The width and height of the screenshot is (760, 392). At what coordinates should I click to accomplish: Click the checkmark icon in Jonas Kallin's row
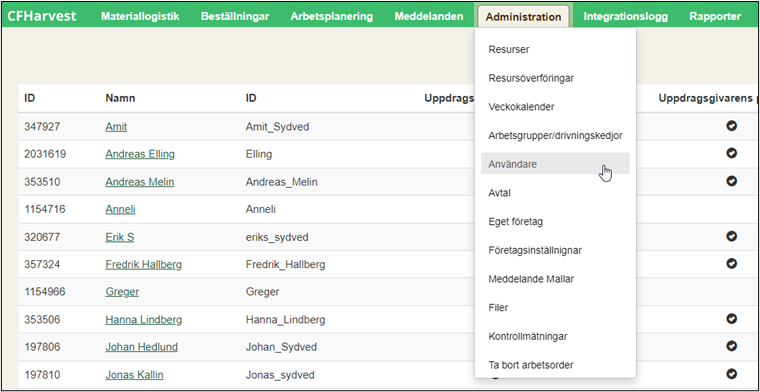(731, 374)
